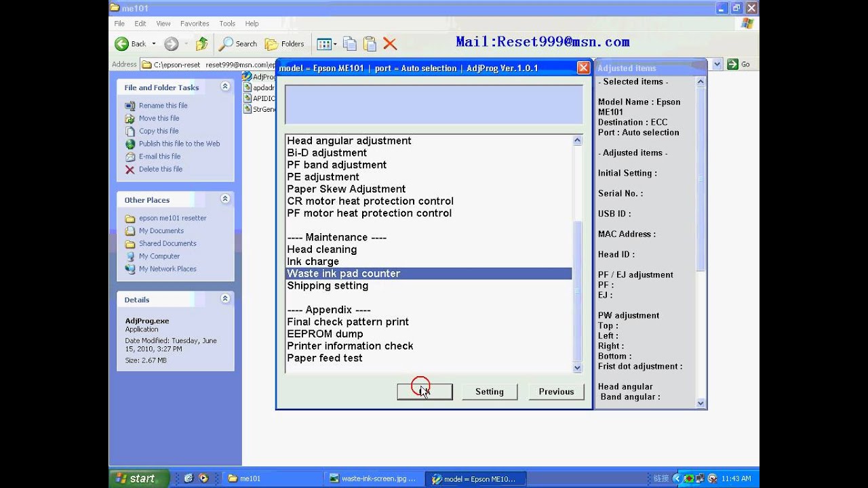Open My Documents from Other Places
This screenshot has width=868, height=488.
pos(161,231)
